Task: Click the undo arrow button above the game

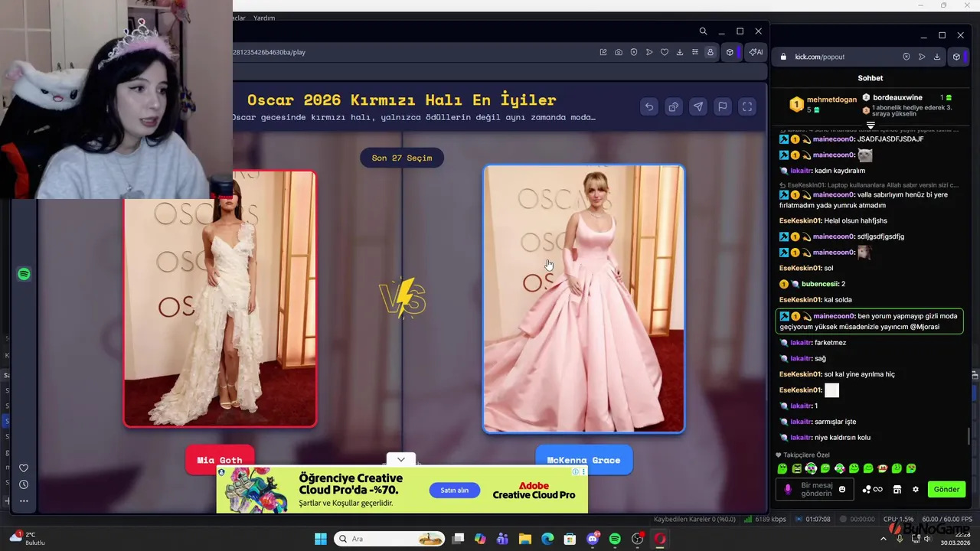Action: [649, 107]
